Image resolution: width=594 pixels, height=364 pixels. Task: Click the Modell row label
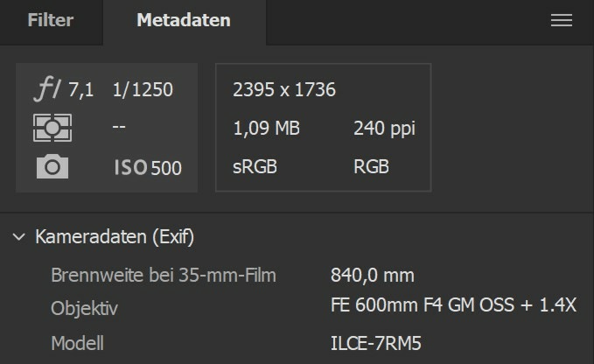pyautogui.click(x=77, y=344)
